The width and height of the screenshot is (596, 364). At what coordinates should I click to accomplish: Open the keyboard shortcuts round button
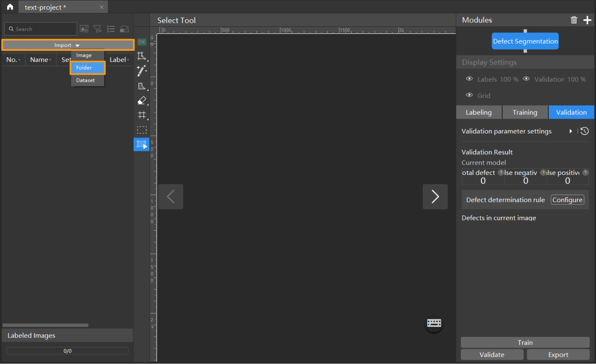[434, 323]
